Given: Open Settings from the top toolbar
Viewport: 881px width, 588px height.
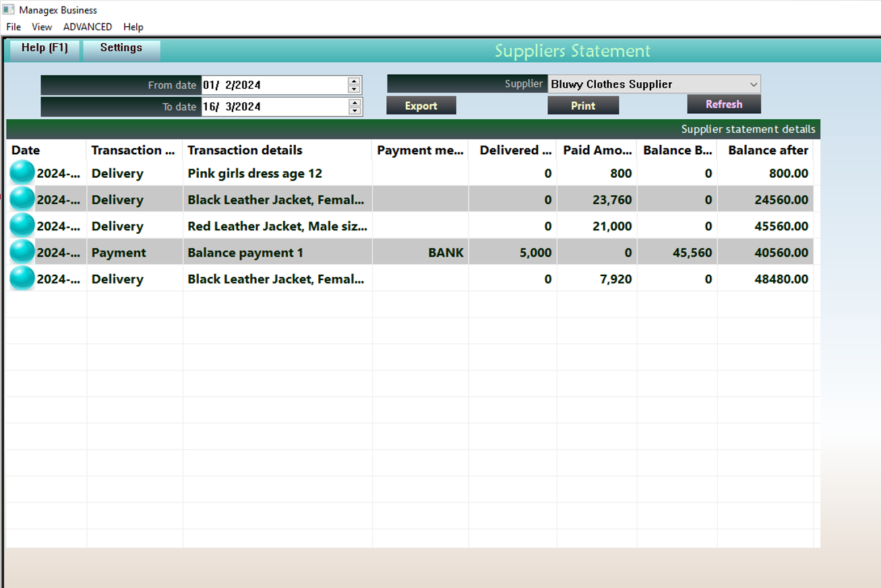Looking at the screenshot, I should point(121,48).
